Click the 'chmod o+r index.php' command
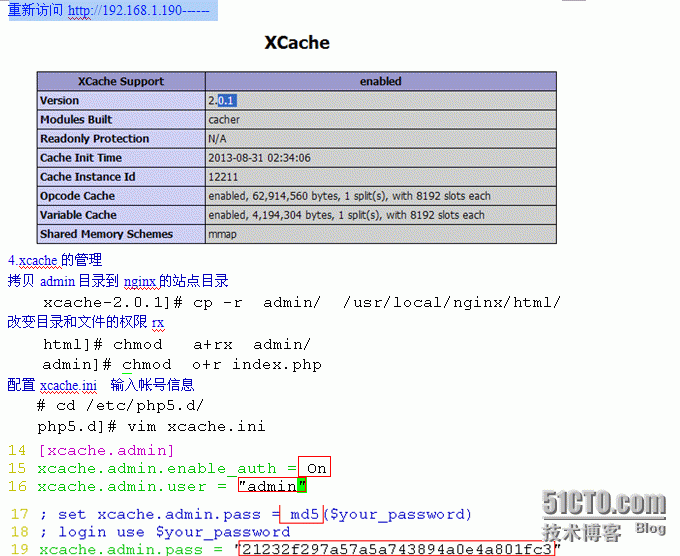This screenshot has width=680, height=556. click(222, 365)
